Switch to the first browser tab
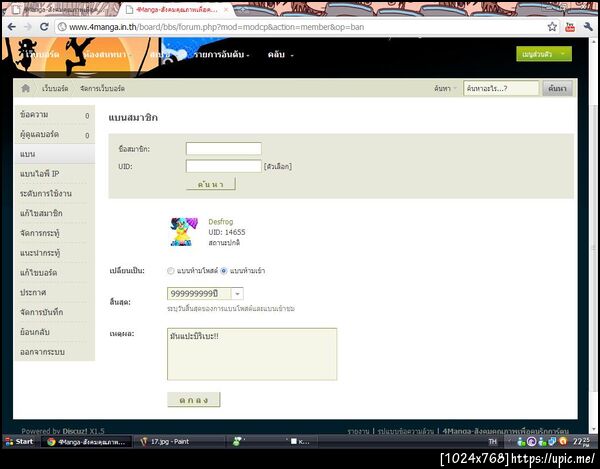The image size is (600, 469). [61, 10]
